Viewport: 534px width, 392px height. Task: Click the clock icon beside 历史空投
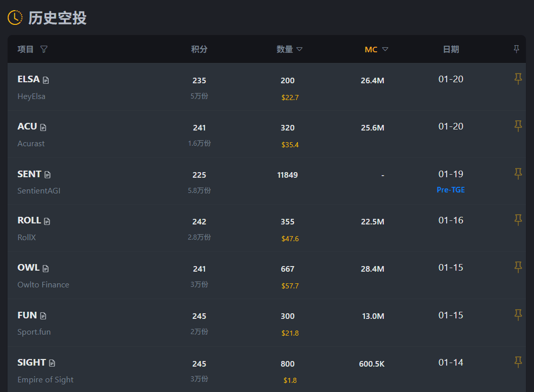pyautogui.click(x=15, y=17)
